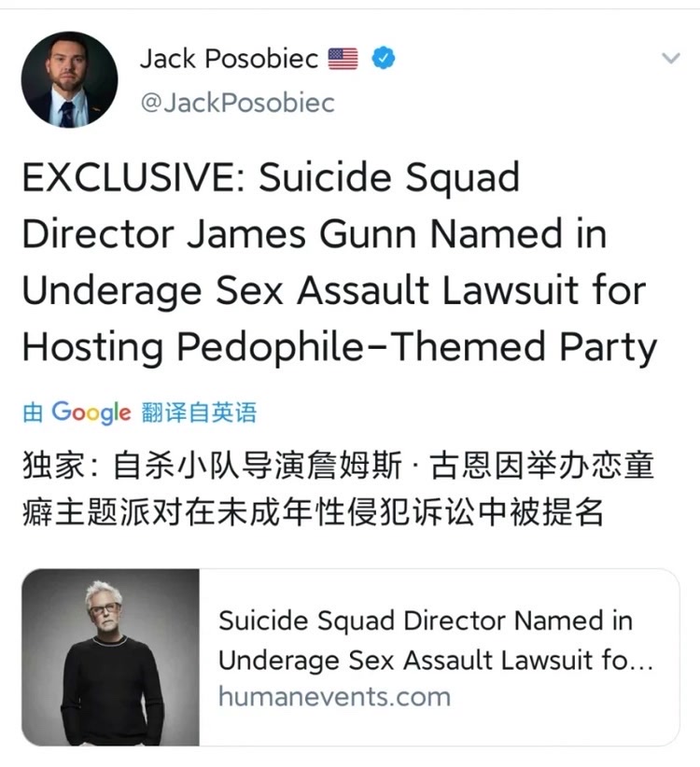Click the blue verified checkmark badge
This screenshot has width=700, height=767.
pos(384,58)
